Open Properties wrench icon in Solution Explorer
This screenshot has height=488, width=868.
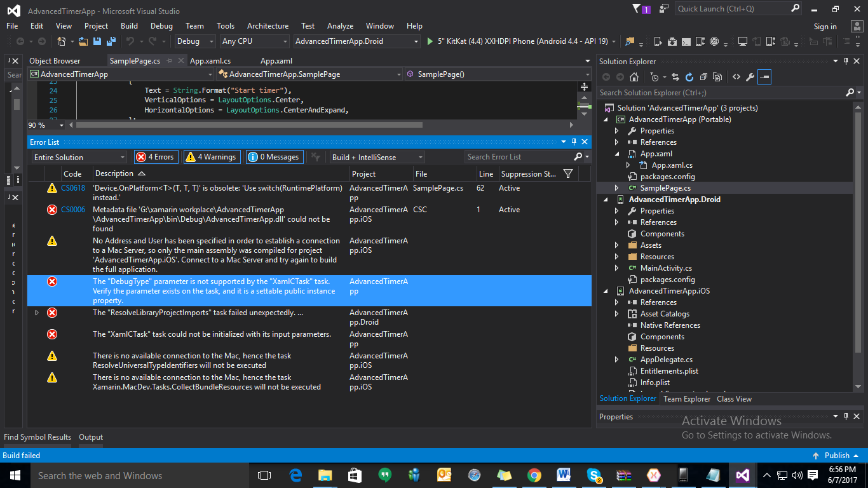click(750, 77)
